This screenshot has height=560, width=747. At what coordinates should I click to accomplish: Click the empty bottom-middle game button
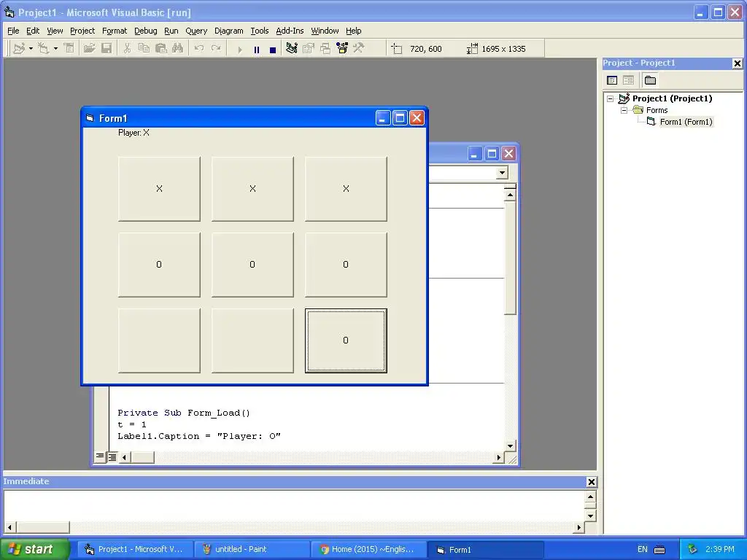(252, 340)
